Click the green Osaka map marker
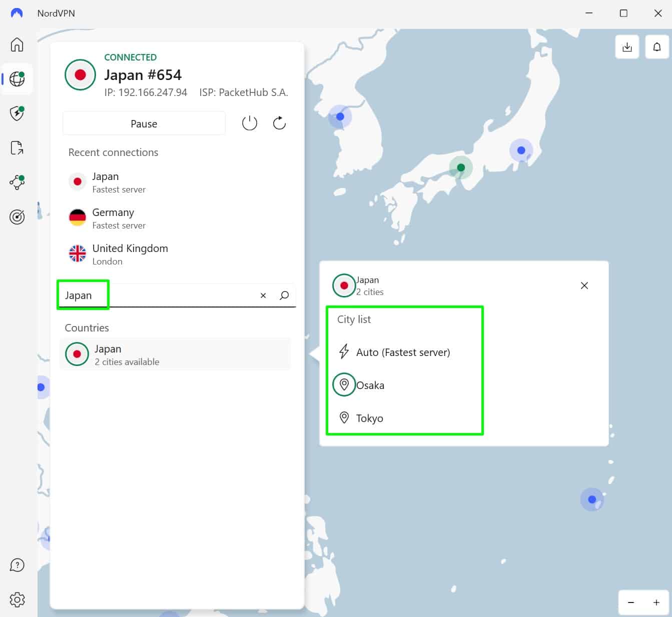672x617 pixels. tap(461, 167)
